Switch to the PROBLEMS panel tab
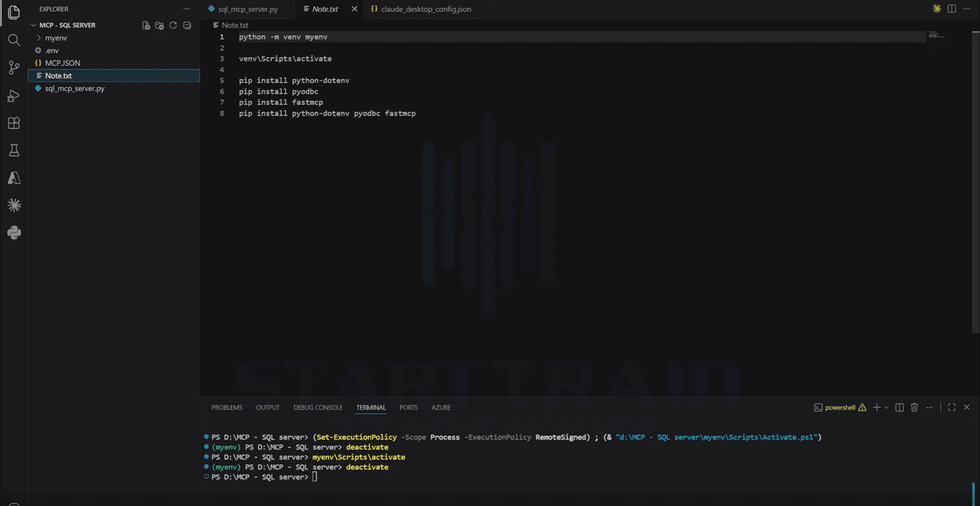980x506 pixels. 227,407
